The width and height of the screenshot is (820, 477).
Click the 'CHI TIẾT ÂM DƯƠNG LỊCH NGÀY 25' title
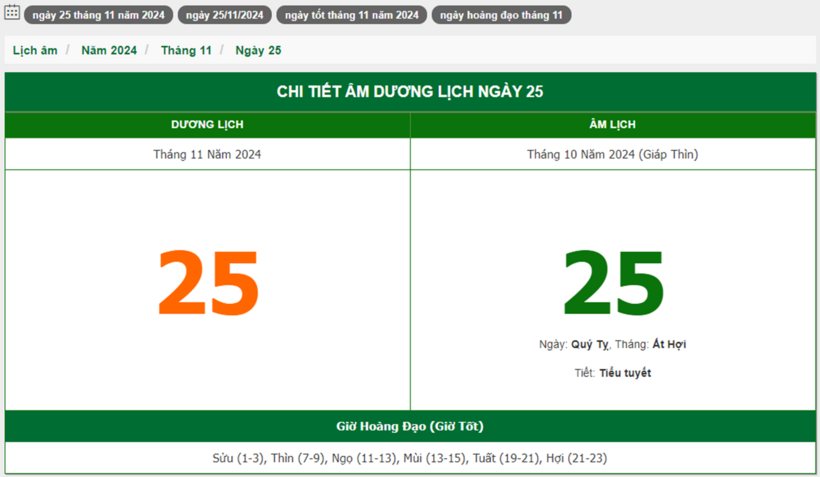point(410,92)
